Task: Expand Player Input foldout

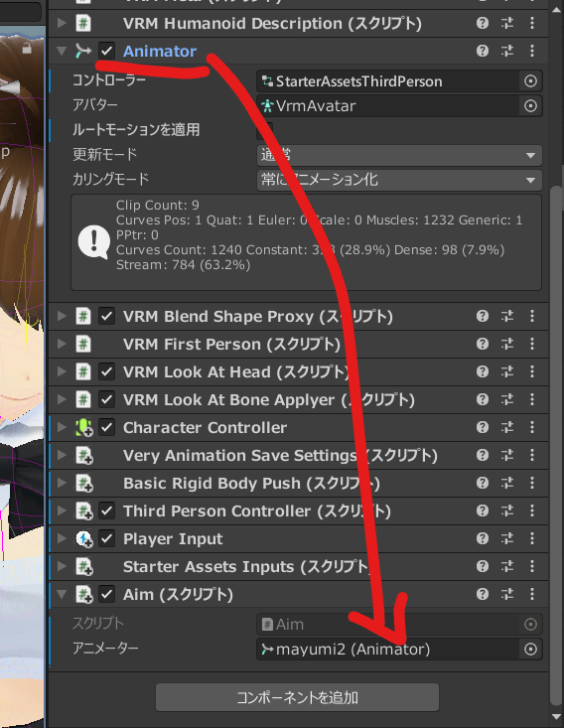Action: coord(62,539)
